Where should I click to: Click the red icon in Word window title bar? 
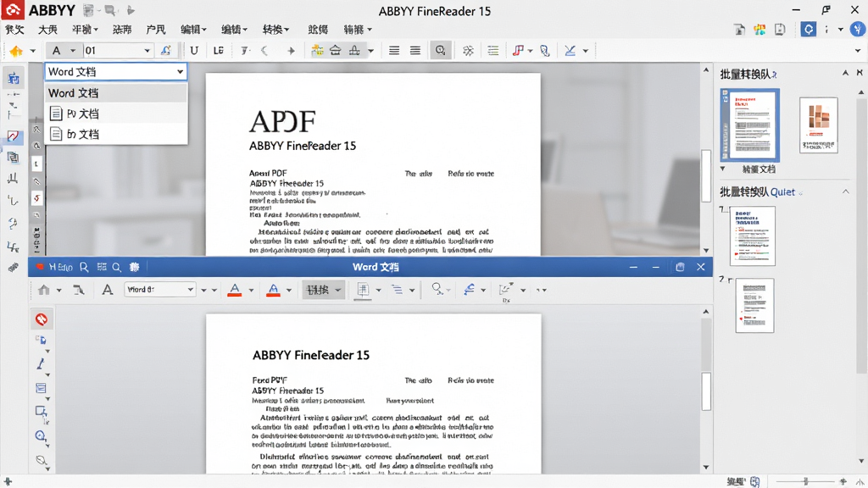pyautogui.click(x=40, y=267)
